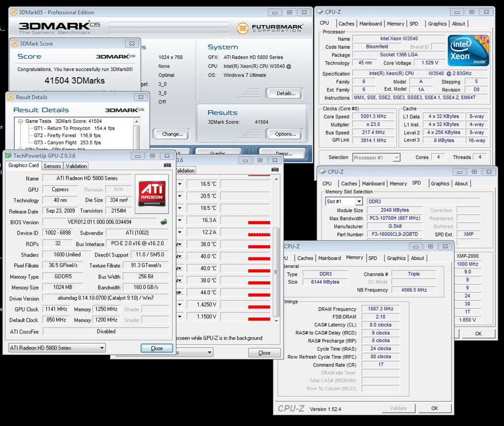Click OK in the CPU-Z window with the Validate button
The height and width of the screenshot is (426, 504).
(435, 408)
